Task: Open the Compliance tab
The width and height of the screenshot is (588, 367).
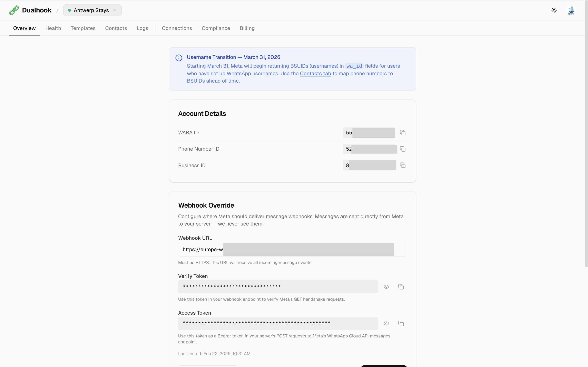Action: 216,28
